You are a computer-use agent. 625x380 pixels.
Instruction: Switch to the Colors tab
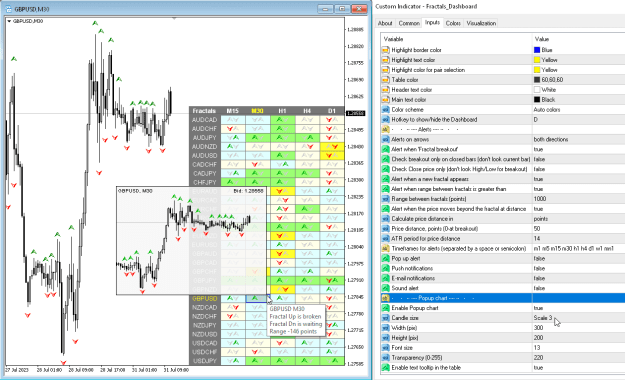[453, 23]
